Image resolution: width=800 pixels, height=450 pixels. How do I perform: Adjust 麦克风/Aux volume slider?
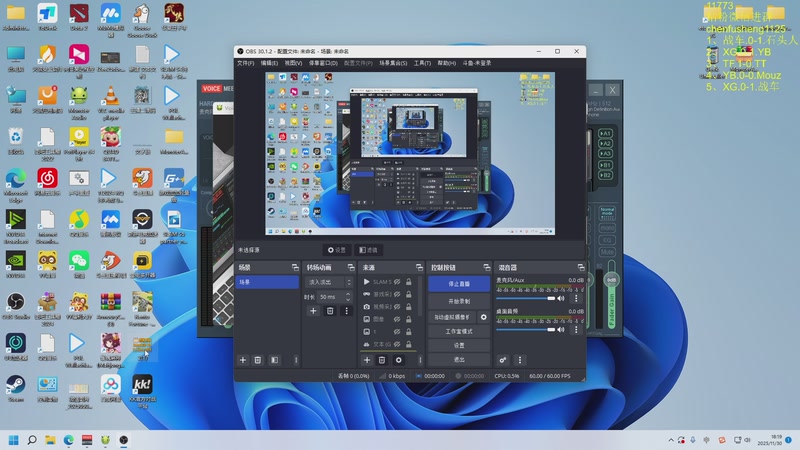pos(526,298)
